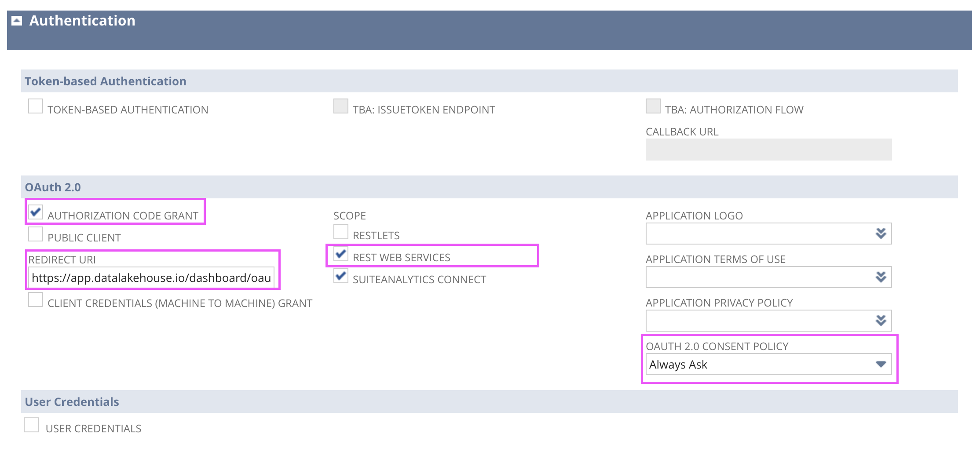Tick TBA: Authorization Flow checkbox

653,106
